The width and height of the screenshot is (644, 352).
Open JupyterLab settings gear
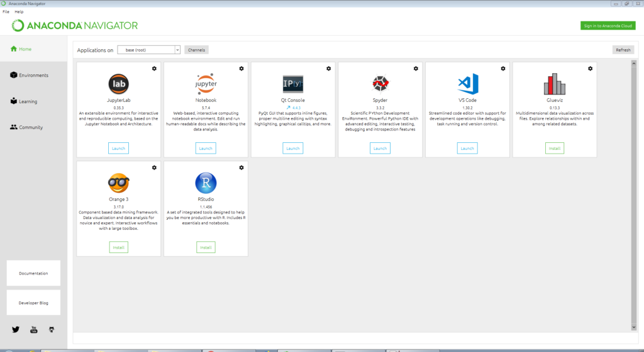pos(155,69)
